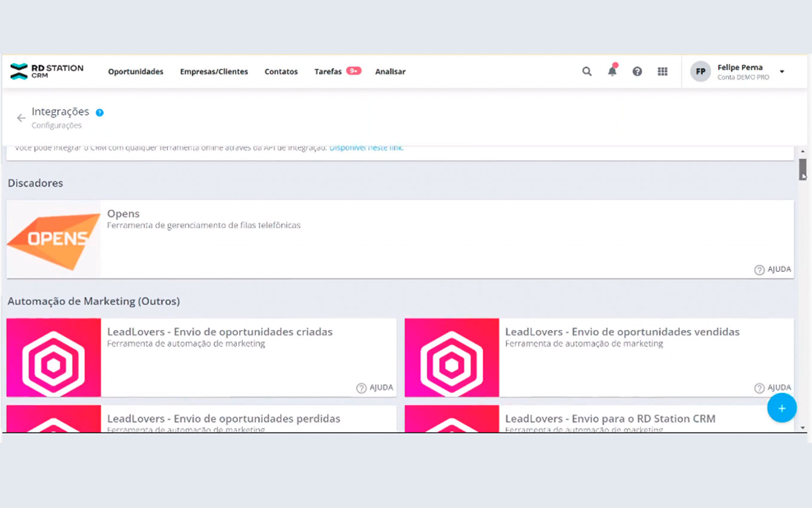Click the blue info icon near Integrações

pos(100,112)
